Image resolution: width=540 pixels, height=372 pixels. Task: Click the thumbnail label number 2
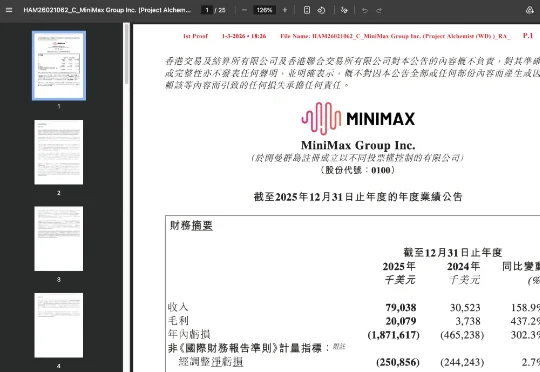[x=59, y=193]
